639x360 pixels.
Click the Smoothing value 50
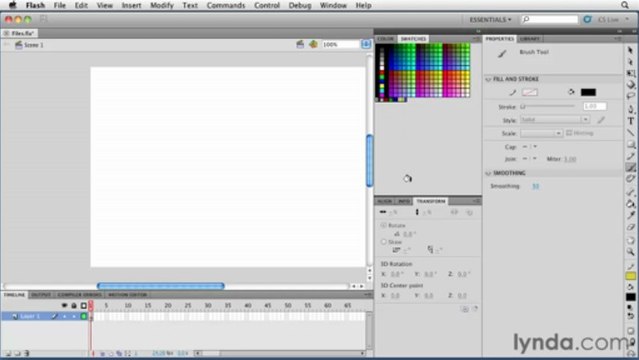tap(535, 186)
